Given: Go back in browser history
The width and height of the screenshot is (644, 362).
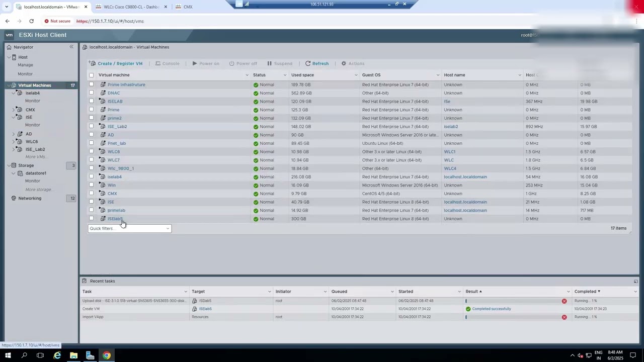Looking at the screenshot, I should [7, 21].
